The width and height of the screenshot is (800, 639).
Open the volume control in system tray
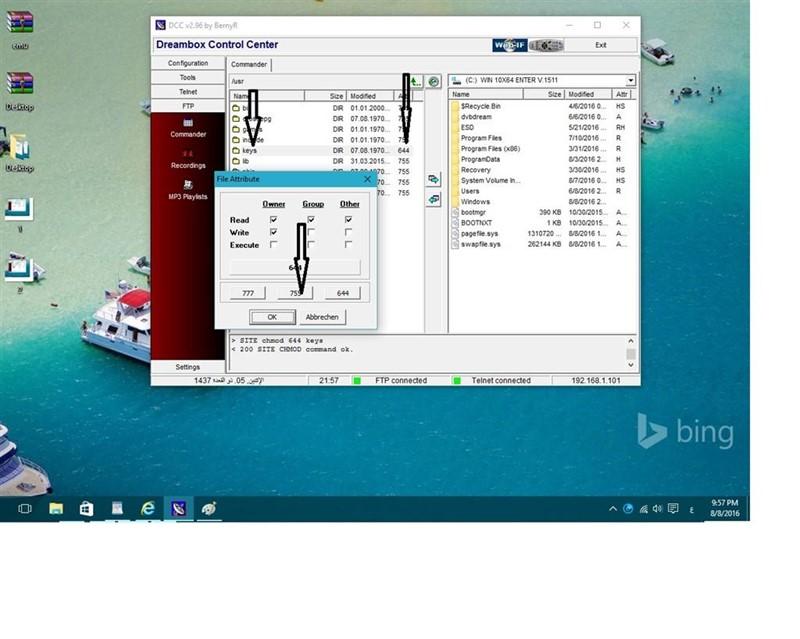point(657,508)
